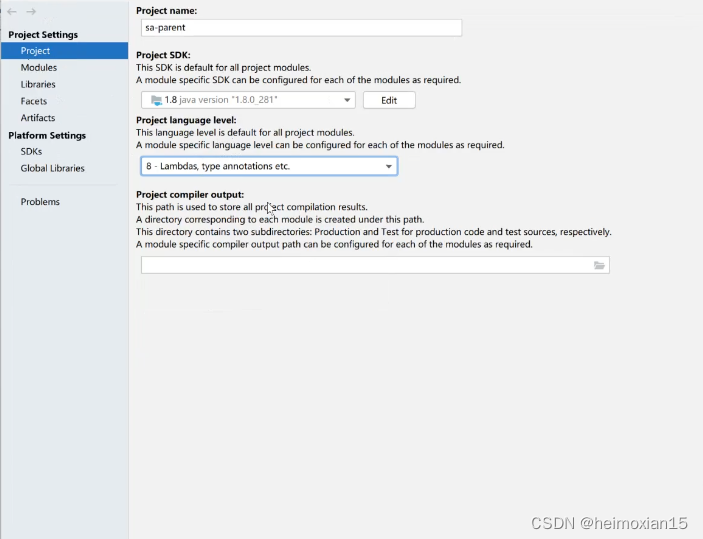
Task: Click the browse folder icon for compiler output
Action: (599, 265)
